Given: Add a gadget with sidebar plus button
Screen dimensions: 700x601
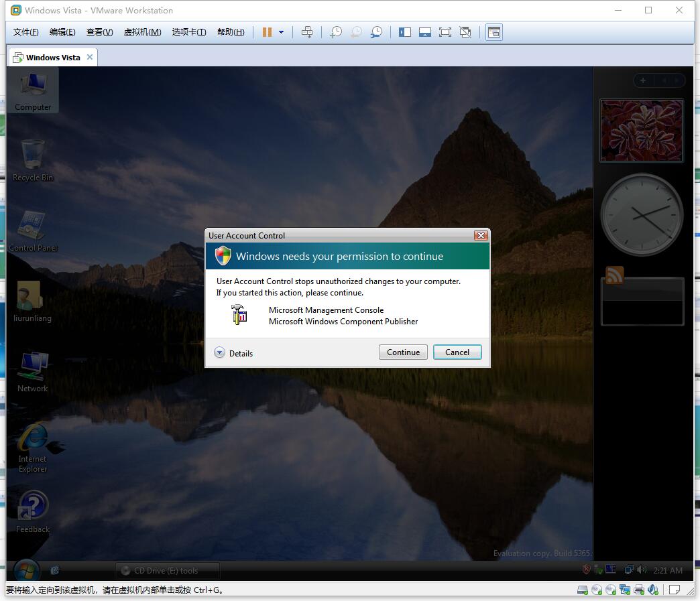Looking at the screenshot, I should click(x=643, y=80).
